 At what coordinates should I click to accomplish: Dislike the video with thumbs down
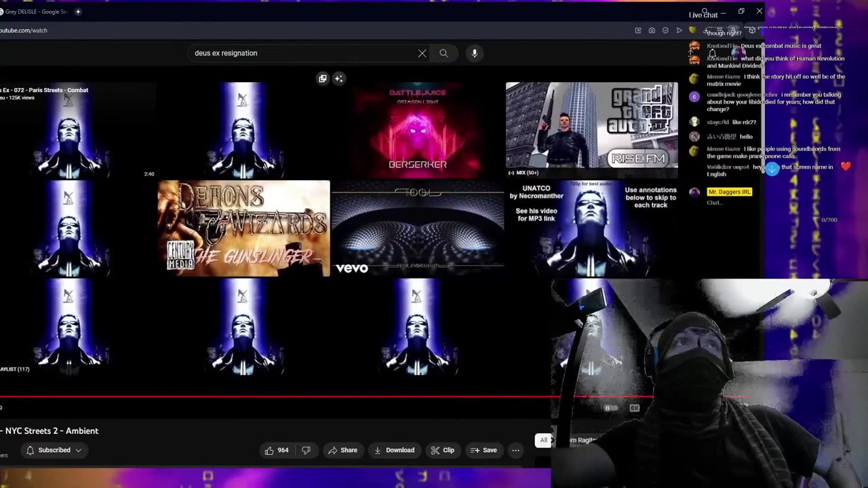click(306, 450)
